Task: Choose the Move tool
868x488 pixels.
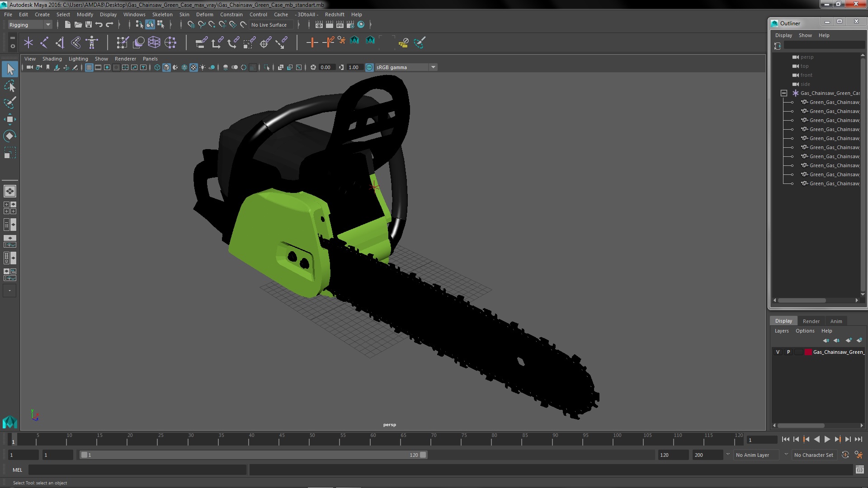Action: coord(10,119)
